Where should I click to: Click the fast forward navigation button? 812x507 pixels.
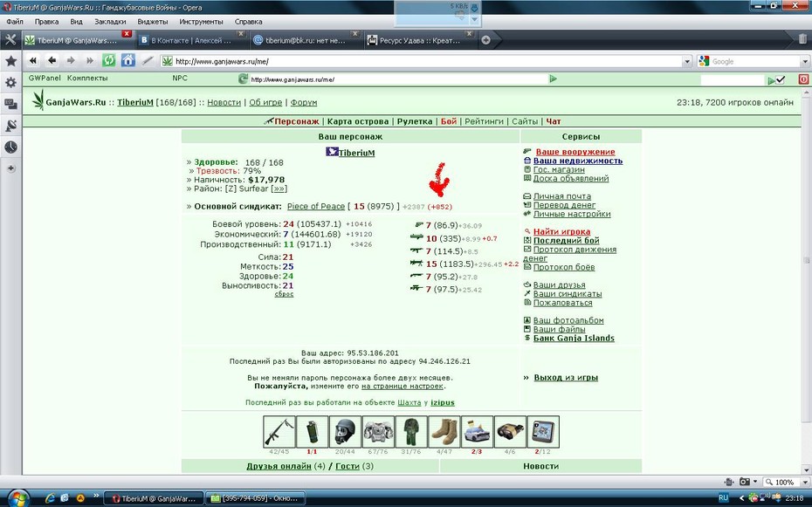[90, 60]
